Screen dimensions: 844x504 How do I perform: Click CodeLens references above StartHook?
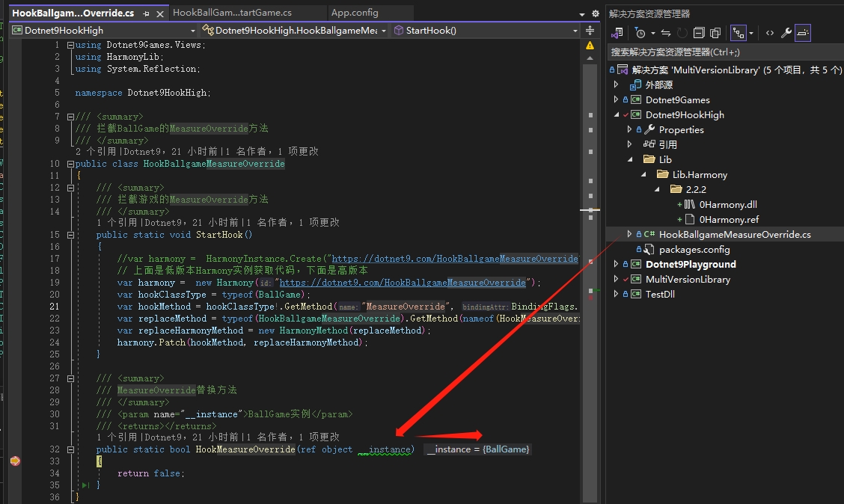tap(117, 223)
